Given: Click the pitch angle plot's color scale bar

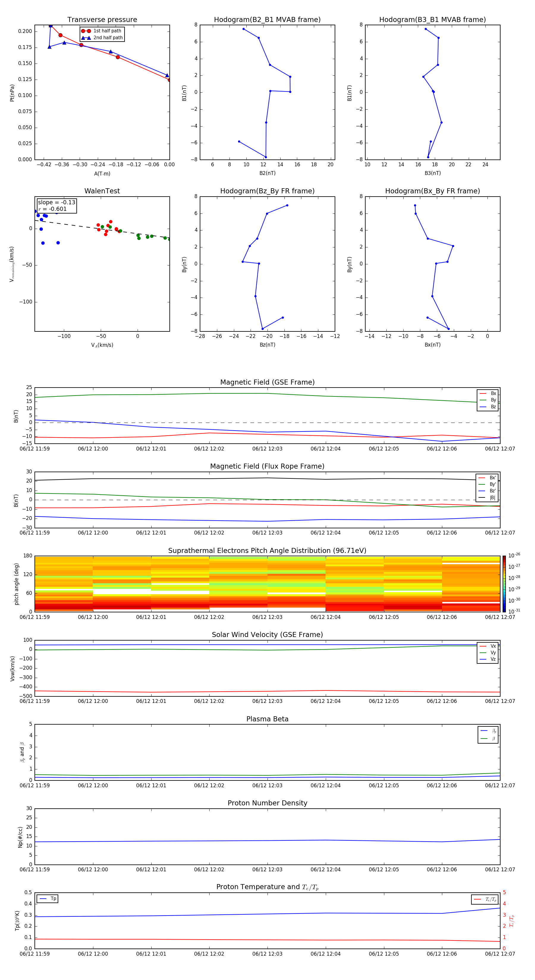Looking at the screenshot, I should point(504,584).
